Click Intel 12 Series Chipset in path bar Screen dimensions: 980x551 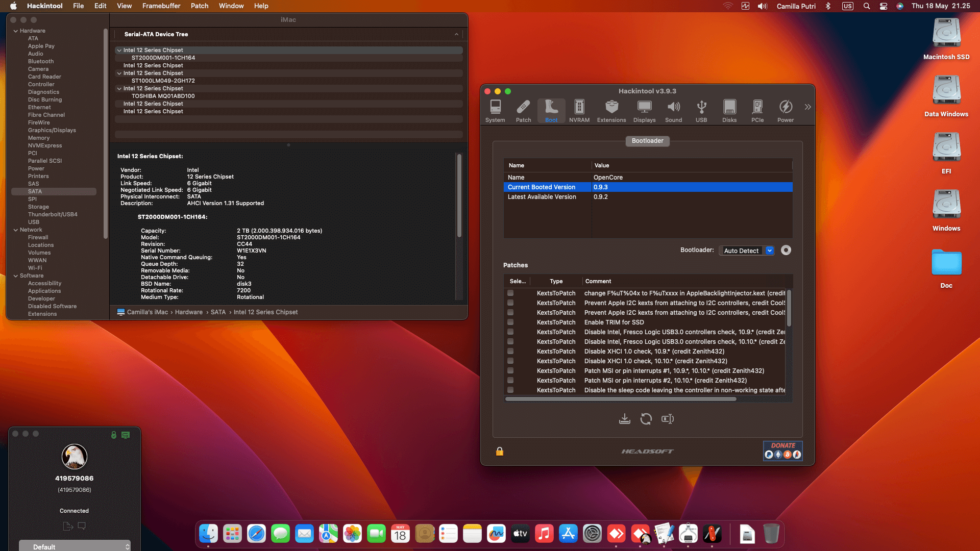point(265,312)
